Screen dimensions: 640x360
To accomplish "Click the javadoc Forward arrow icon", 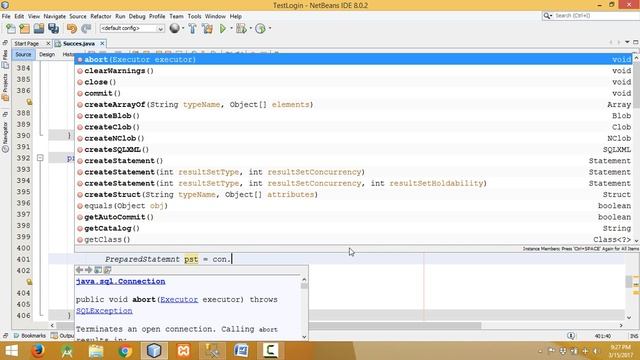I will coord(89,270).
